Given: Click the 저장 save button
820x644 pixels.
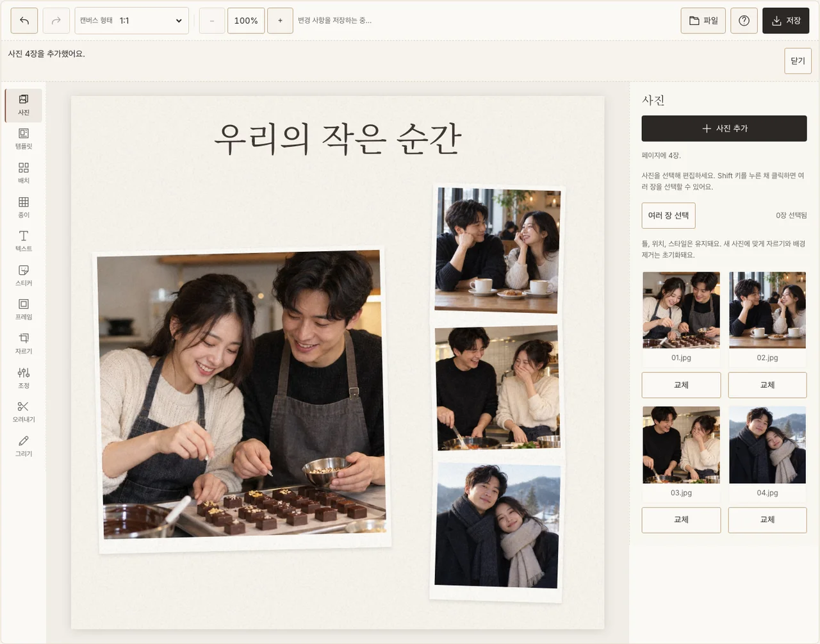Looking at the screenshot, I should point(786,21).
